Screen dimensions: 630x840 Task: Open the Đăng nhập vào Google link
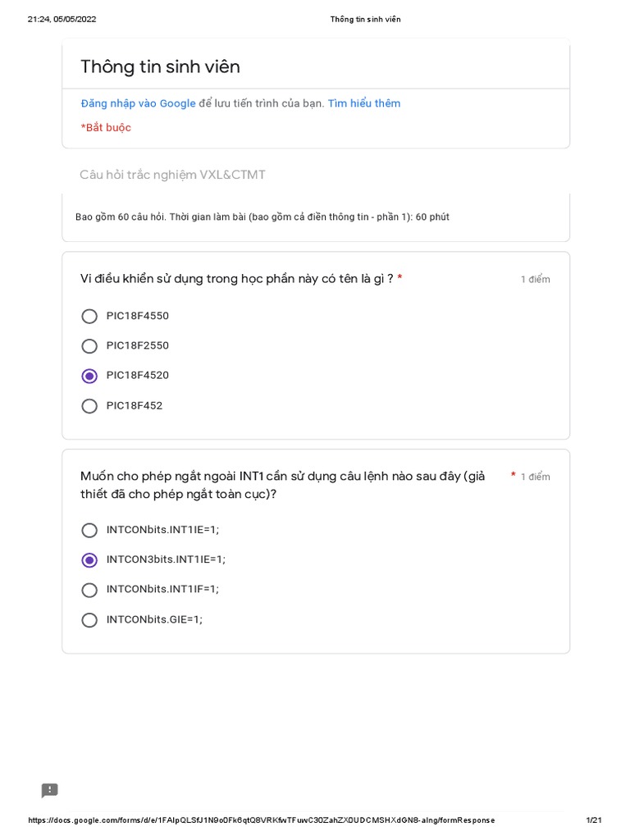pyautogui.click(x=138, y=103)
